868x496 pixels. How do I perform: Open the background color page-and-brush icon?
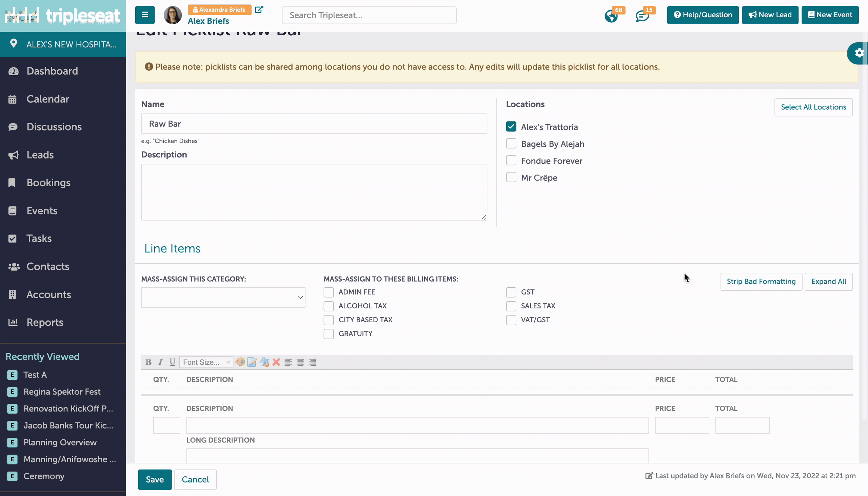pos(252,362)
